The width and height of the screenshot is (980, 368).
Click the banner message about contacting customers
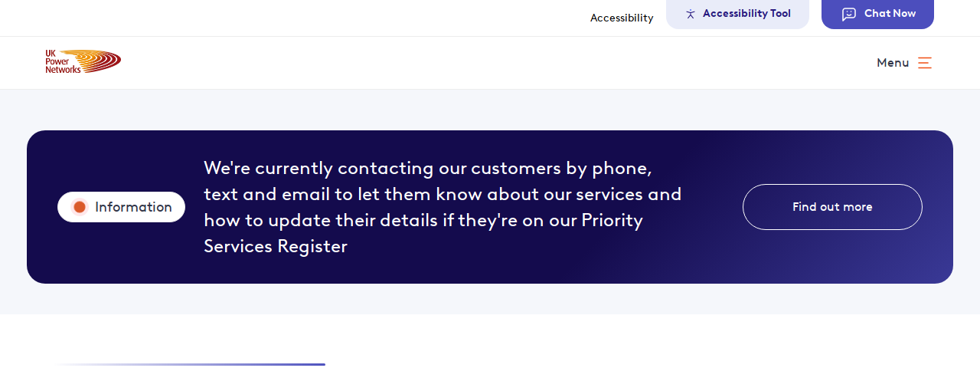coord(443,207)
